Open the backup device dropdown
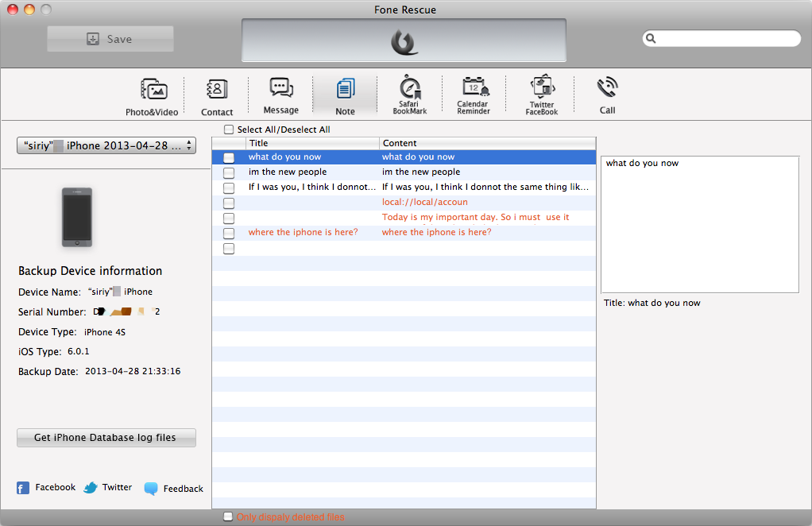Screen dimensions: 812x526 (x=106, y=145)
